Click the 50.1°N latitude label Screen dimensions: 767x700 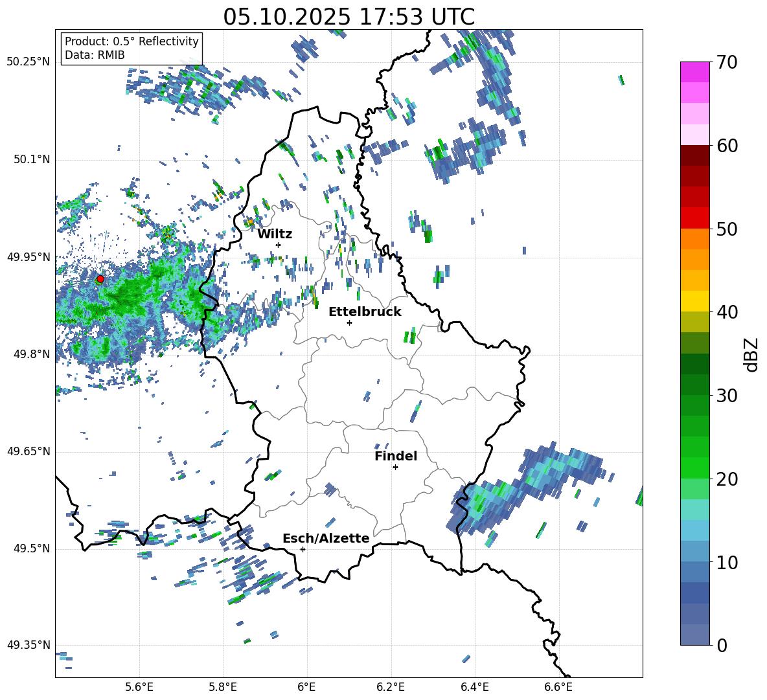tap(31, 159)
